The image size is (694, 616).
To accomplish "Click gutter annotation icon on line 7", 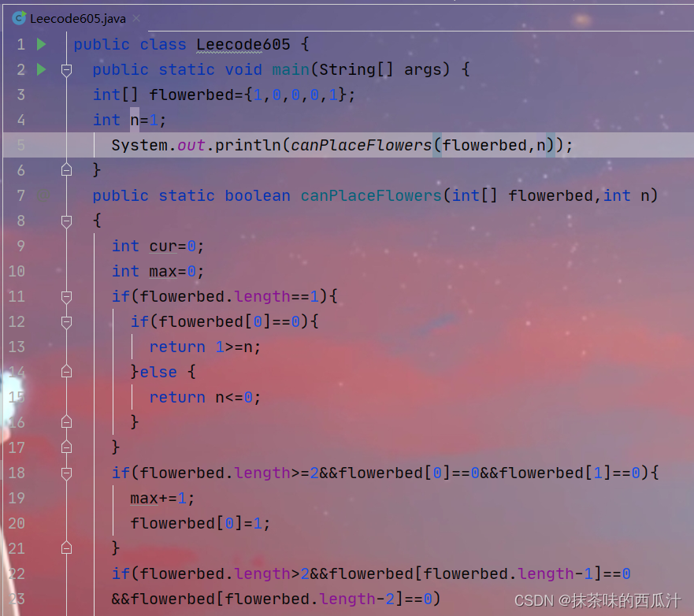I will point(43,195).
